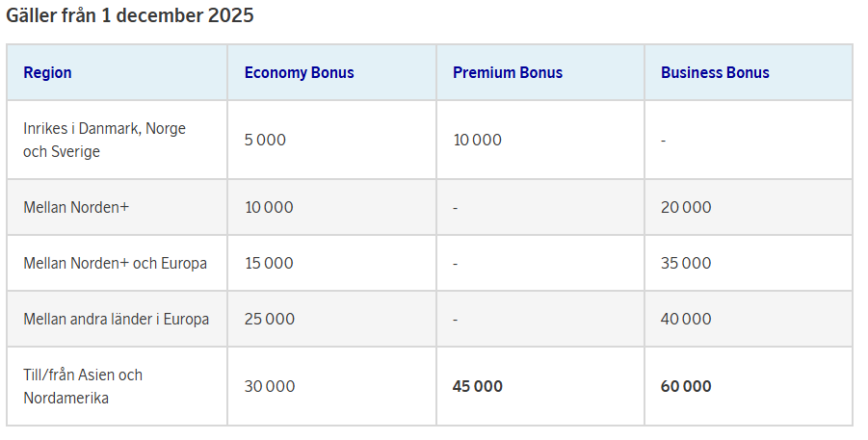Image resolution: width=868 pixels, height=440 pixels.
Task: Click the 5 000 Economy Bonus value
Action: (265, 140)
